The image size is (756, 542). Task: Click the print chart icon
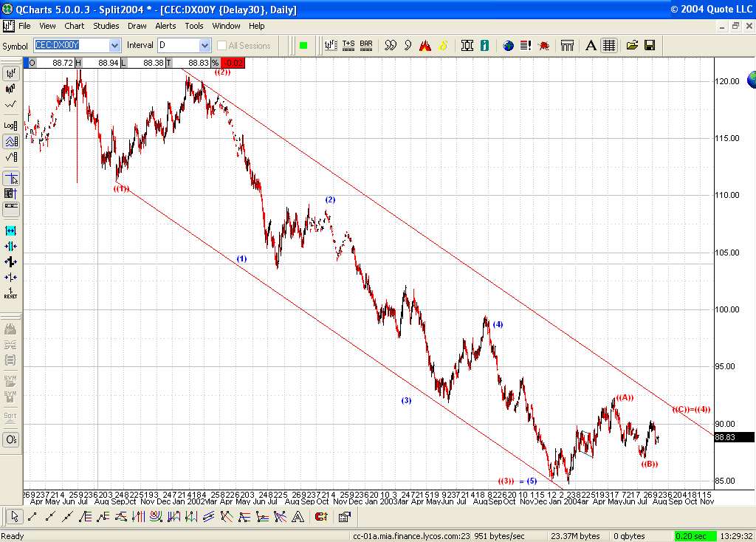pos(566,45)
